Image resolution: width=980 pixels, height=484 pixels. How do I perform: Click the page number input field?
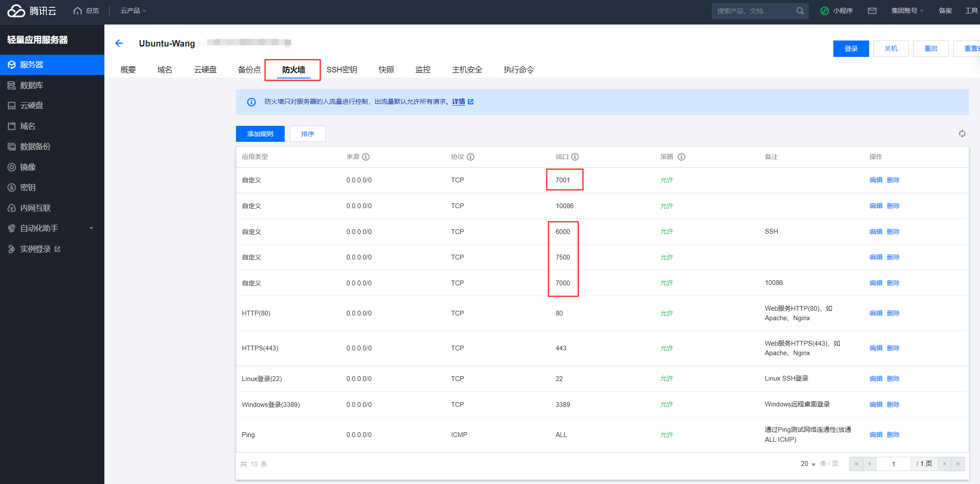(x=893, y=464)
